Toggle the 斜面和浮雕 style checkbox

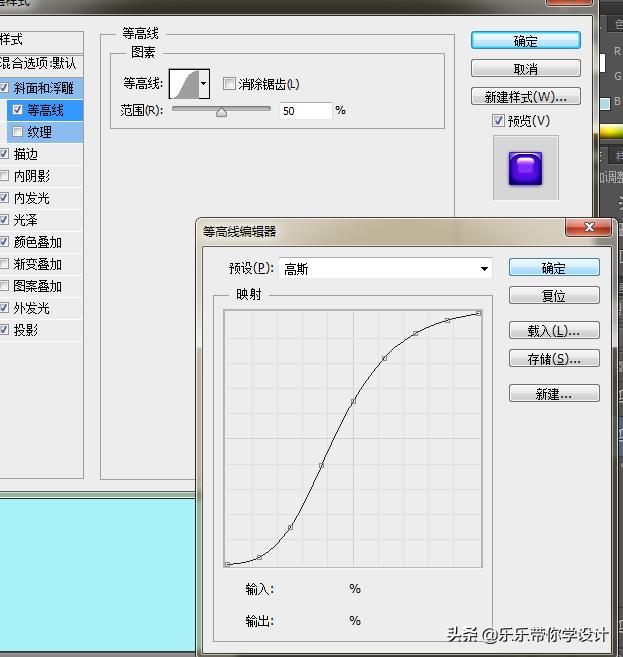pos(4,88)
